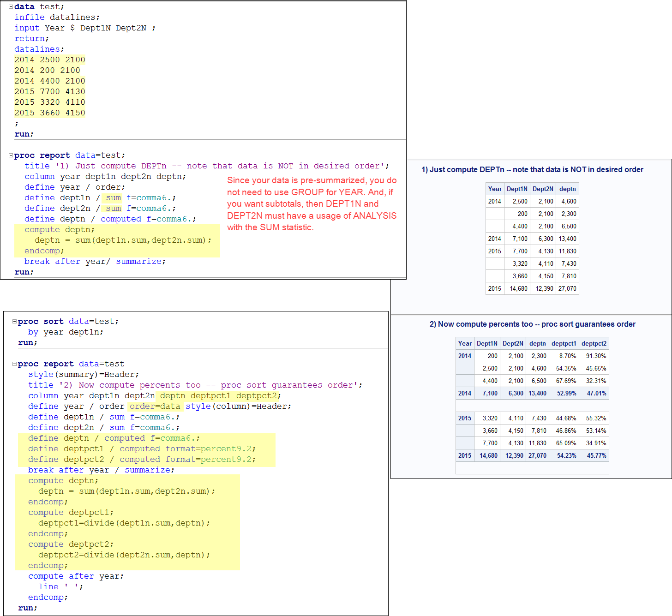Click the '34.91%' cell
672x616 pixels.
coord(594,443)
